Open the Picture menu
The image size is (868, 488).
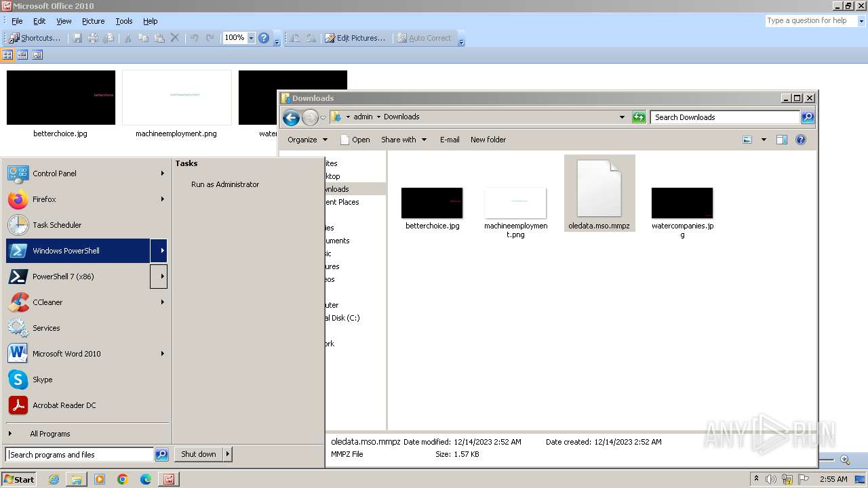[94, 21]
